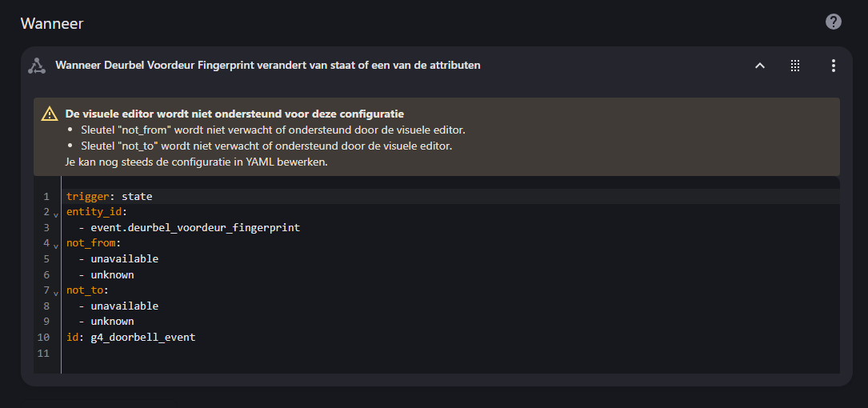Click 'unknown' under not_to key
The image size is (868, 408).
coord(112,322)
